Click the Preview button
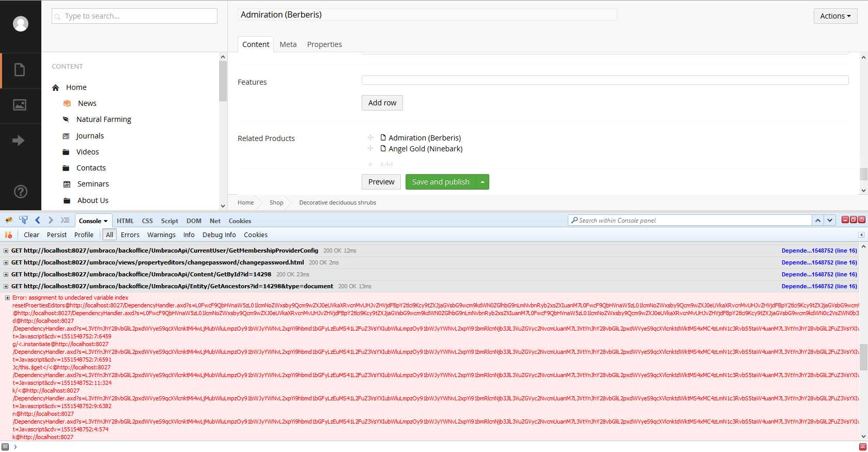The height and width of the screenshot is (452, 868). 381,182
